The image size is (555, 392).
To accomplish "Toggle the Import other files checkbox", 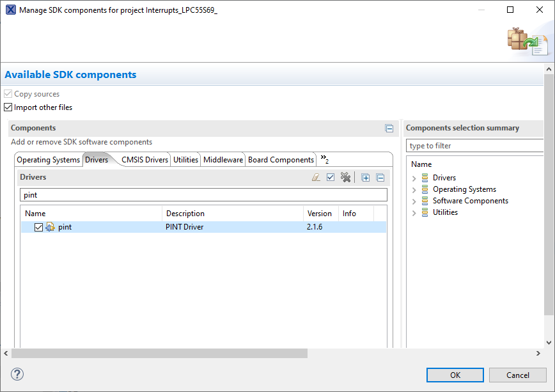I will (8, 107).
